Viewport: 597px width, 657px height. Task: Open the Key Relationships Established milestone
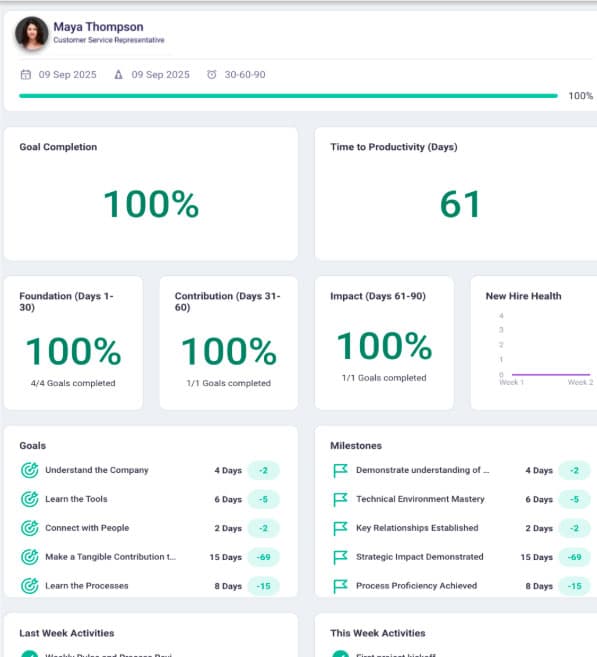417,528
